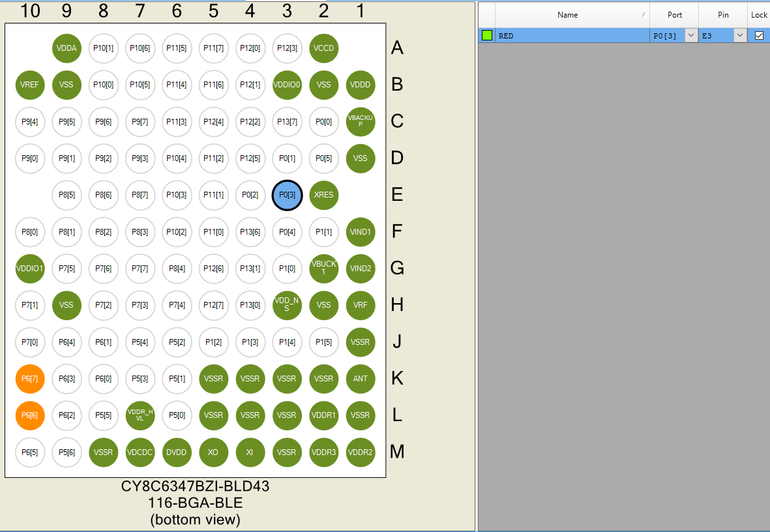Click the VDD_NS pin
The image size is (770, 532).
pyautogui.click(x=288, y=305)
